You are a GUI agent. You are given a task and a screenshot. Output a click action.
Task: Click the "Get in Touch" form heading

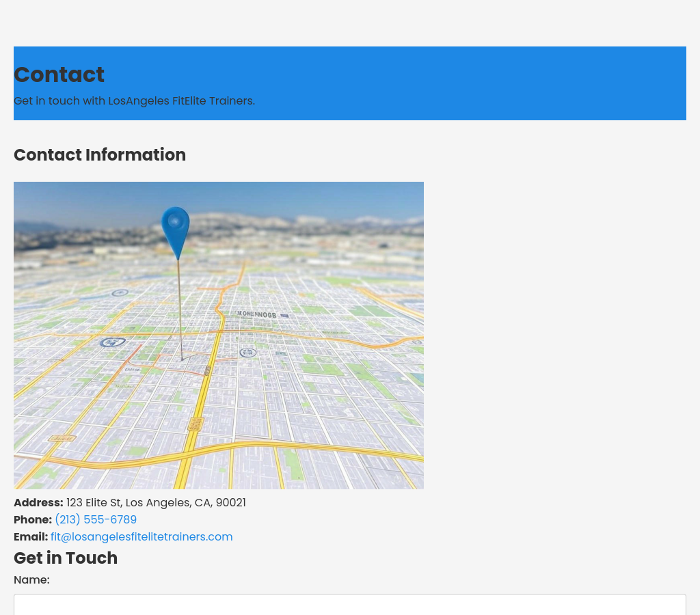(x=66, y=558)
